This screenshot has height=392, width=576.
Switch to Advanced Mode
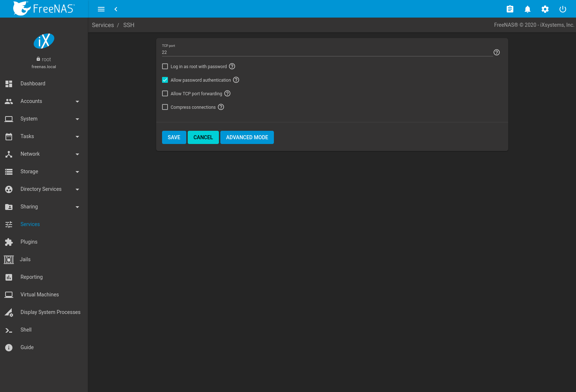247,137
